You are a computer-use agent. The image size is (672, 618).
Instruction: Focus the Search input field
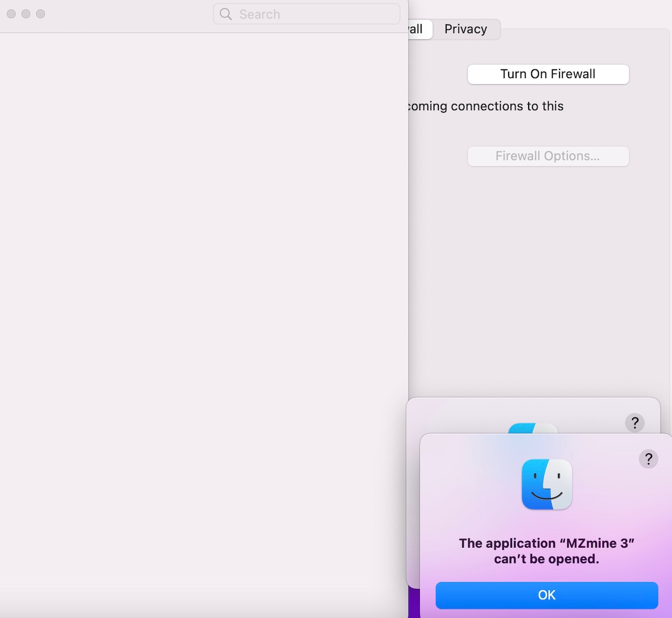coord(307,14)
